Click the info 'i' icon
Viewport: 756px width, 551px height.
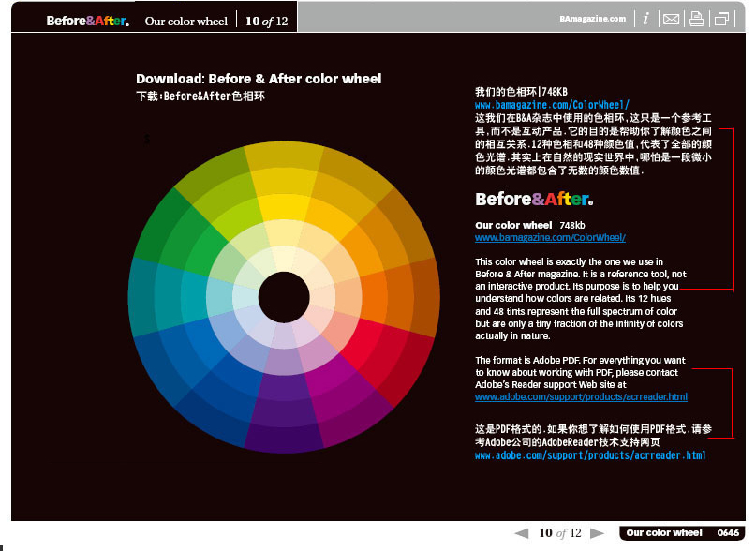[645, 19]
